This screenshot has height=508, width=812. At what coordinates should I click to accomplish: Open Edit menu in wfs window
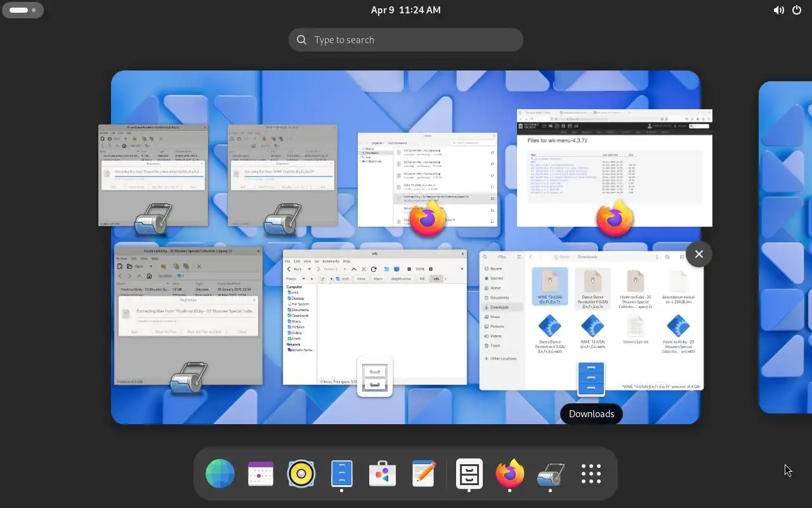[x=297, y=261]
